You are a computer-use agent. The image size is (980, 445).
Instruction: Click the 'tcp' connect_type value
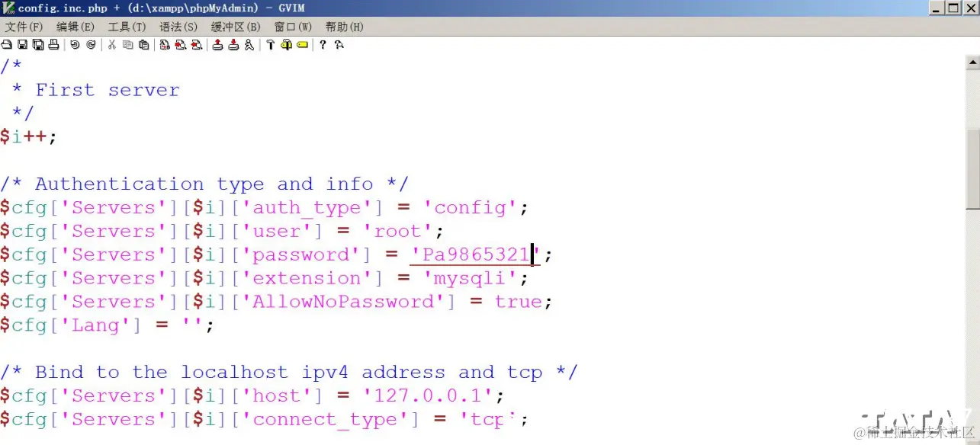pyautogui.click(x=489, y=419)
